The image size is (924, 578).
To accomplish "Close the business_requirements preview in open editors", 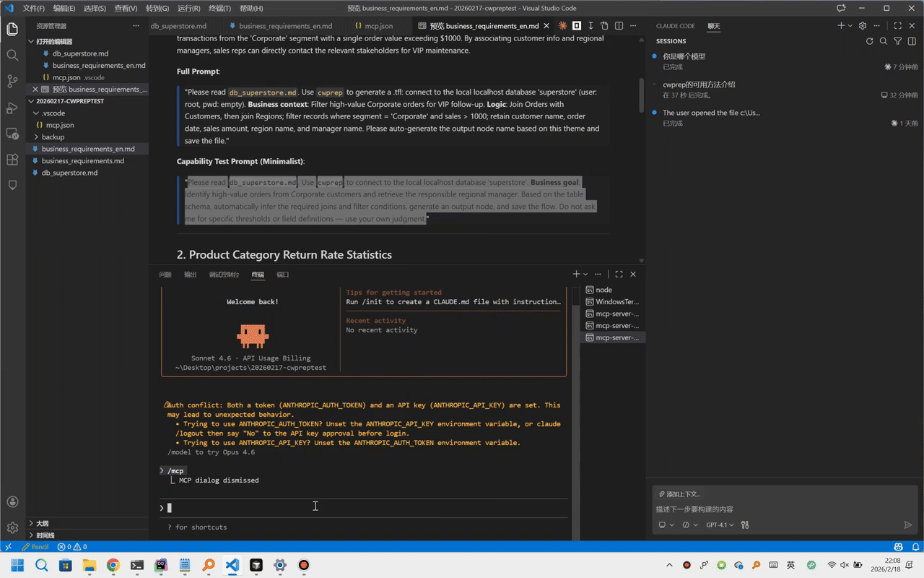I will tap(35, 89).
